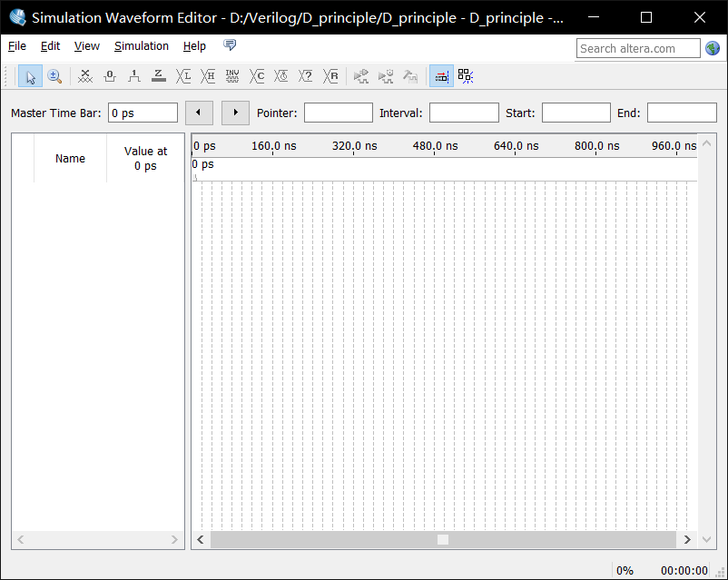Click the Value at 0 ps header
This screenshot has height=580, width=728.
click(x=145, y=158)
